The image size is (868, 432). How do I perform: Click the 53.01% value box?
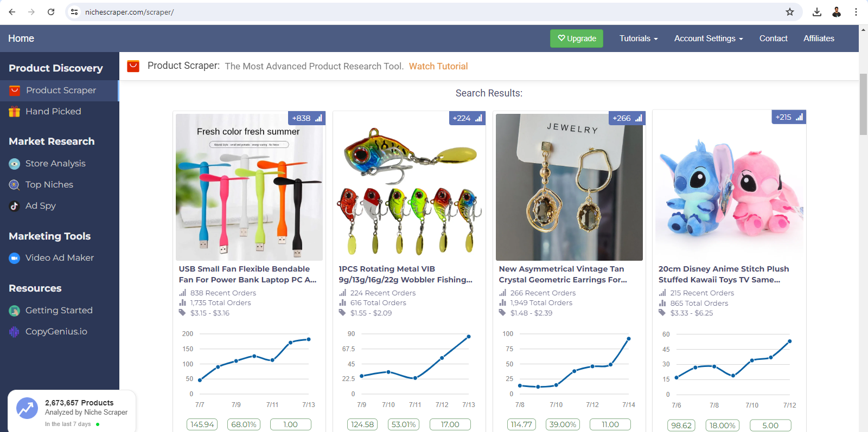[404, 424]
